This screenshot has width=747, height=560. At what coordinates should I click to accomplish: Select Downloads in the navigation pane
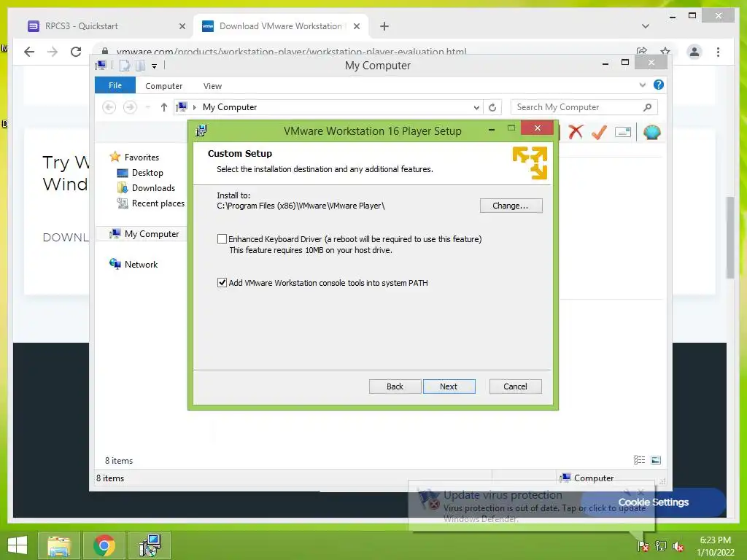click(x=153, y=187)
